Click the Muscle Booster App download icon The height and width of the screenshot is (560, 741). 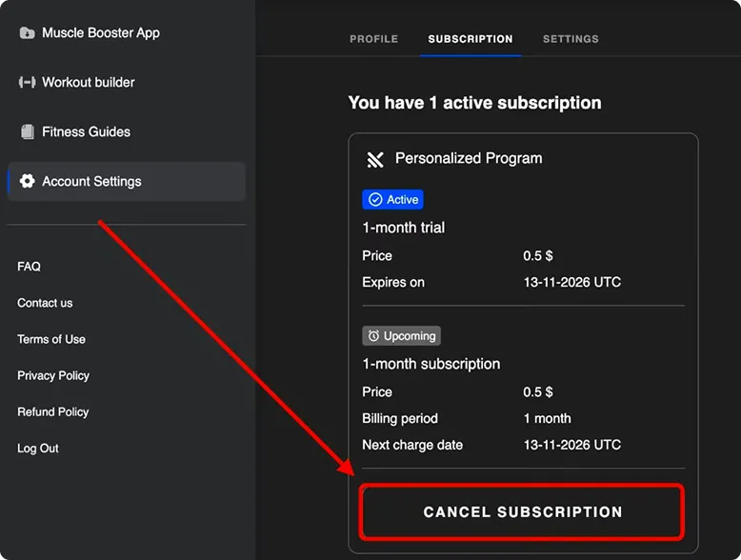tap(27, 33)
